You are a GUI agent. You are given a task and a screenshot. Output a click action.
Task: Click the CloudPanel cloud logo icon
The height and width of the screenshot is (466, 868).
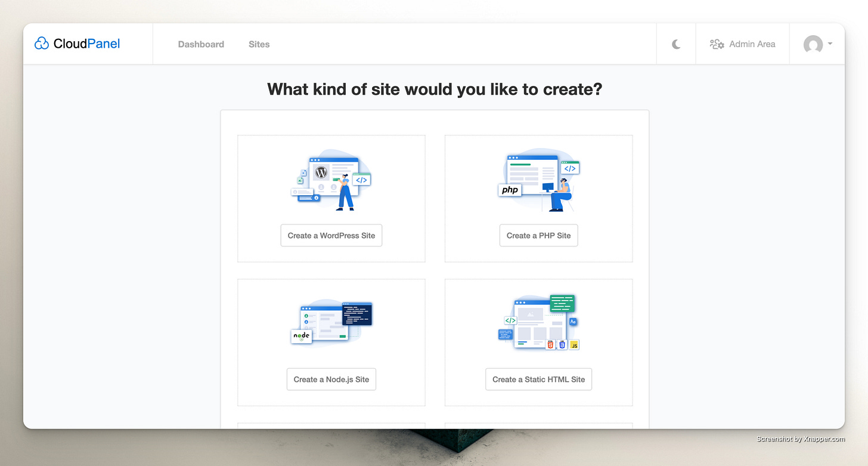[x=42, y=44]
